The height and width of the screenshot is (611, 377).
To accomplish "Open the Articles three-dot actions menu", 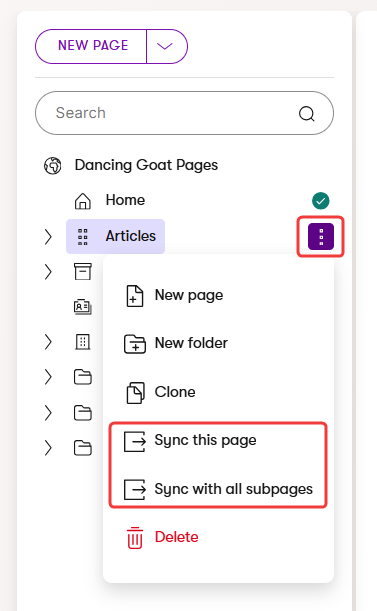I will point(320,237).
